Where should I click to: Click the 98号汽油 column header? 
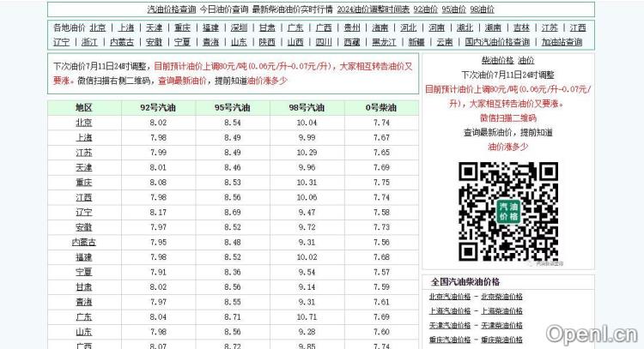307,108
